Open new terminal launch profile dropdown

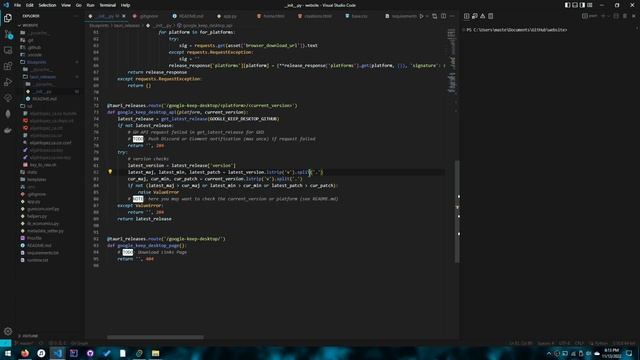609,16
